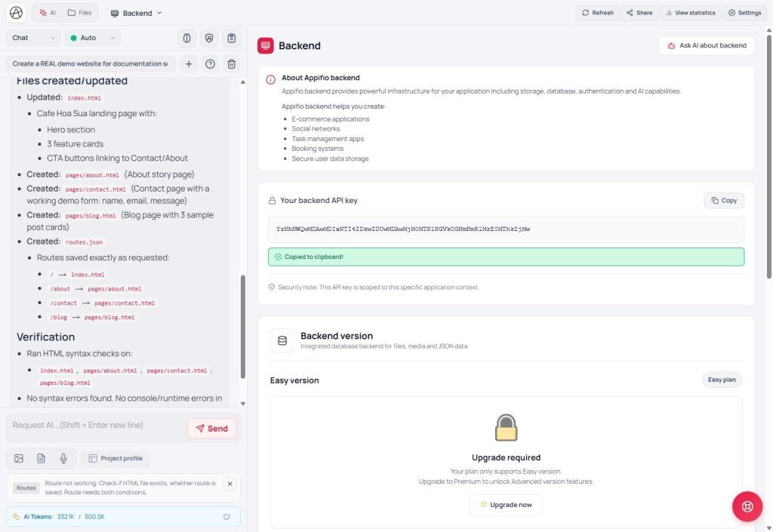Click the Appifio logo icon
This screenshot has height=532, width=773.
17,13
